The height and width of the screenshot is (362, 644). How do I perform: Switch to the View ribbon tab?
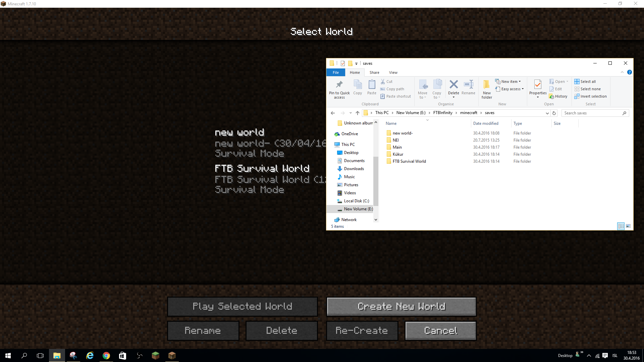(x=393, y=72)
